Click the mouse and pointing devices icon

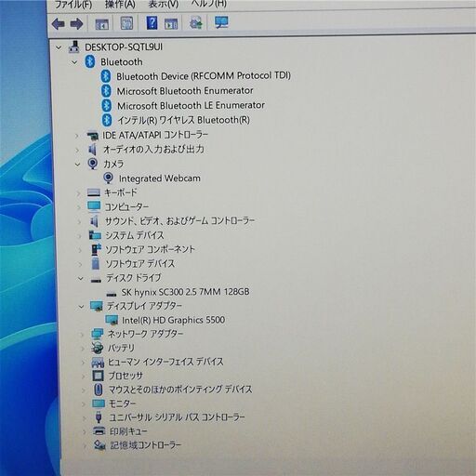99,390
